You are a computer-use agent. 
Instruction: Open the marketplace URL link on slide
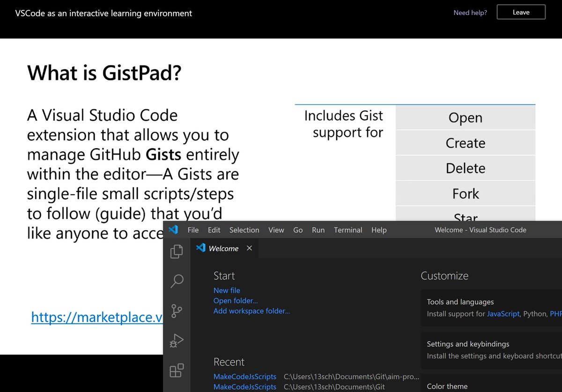97,317
